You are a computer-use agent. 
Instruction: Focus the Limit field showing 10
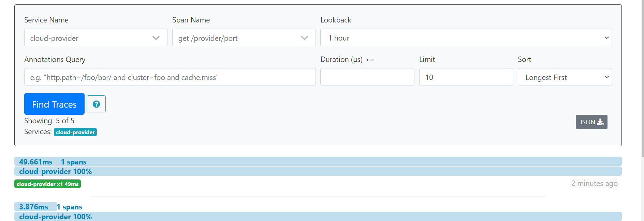[466, 77]
